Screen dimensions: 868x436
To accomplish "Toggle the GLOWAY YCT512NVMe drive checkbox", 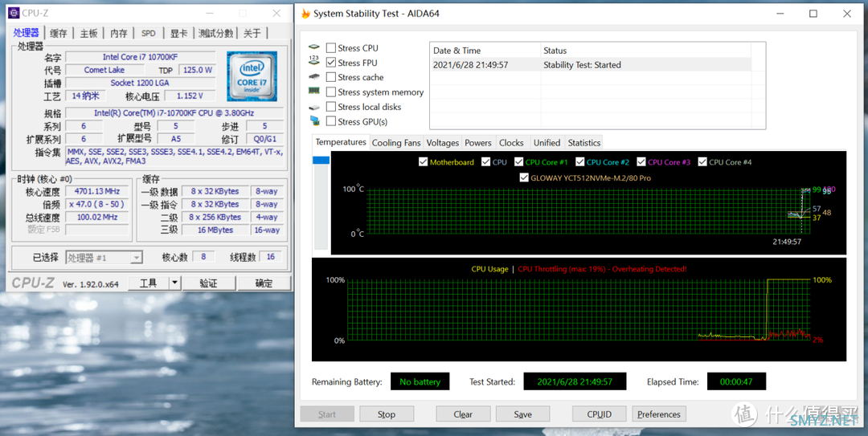I will pyautogui.click(x=524, y=178).
